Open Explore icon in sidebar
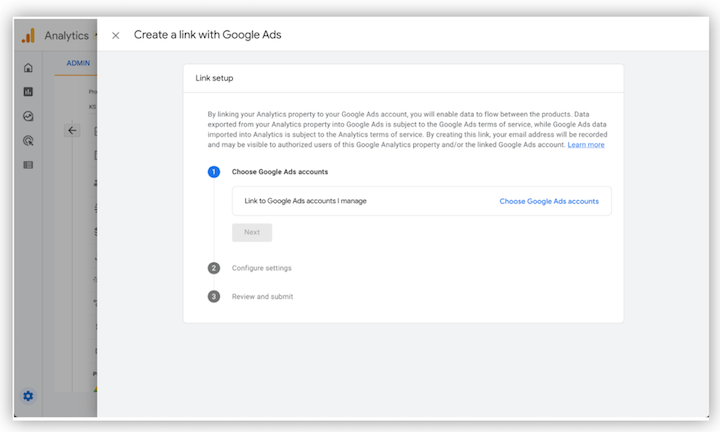 [28, 116]
